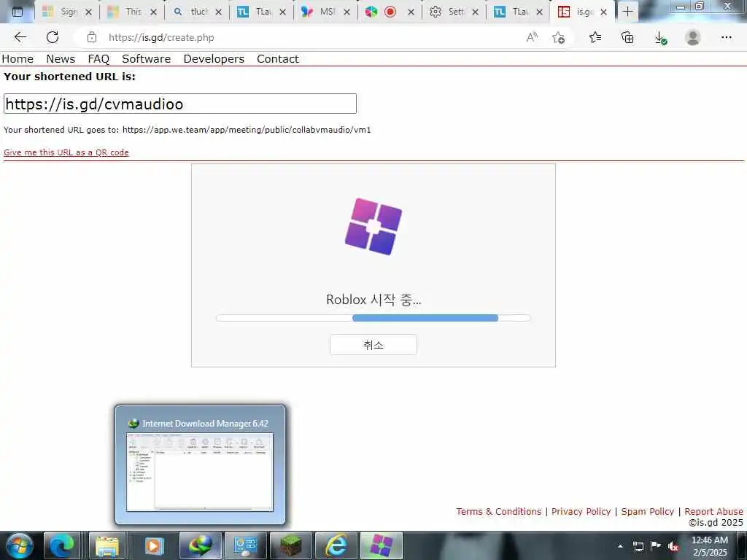Open the tab actions icon at far left
This screenshot has height=560, width=747.
click(x=18, y=12)
